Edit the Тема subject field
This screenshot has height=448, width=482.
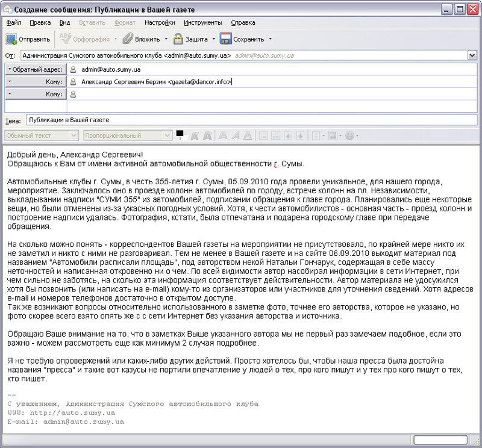[252, 120]
